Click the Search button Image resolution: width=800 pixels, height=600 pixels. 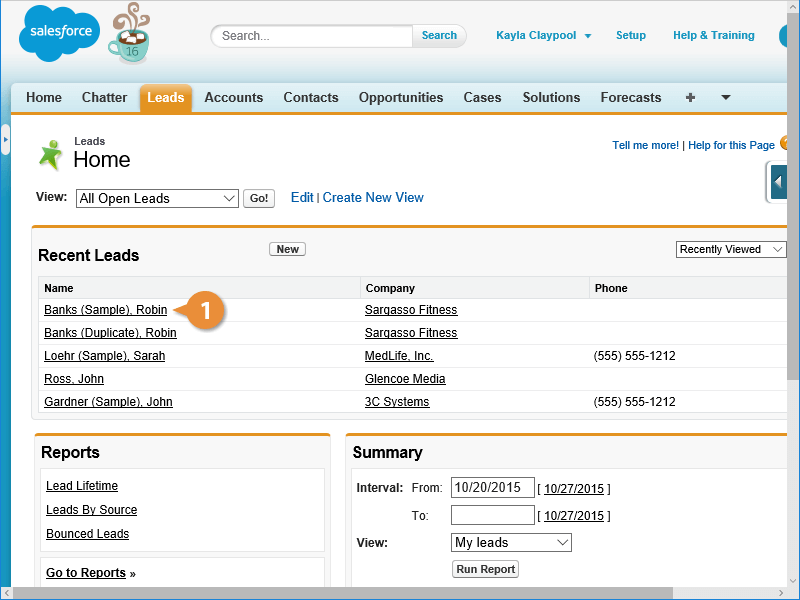(x=439, y=36)
